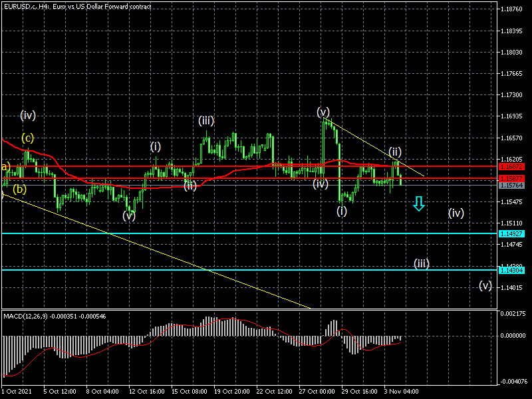Click the cyan down arrow on the chart
The width and height of the screenshot is (532, 399).
(418, 203)
